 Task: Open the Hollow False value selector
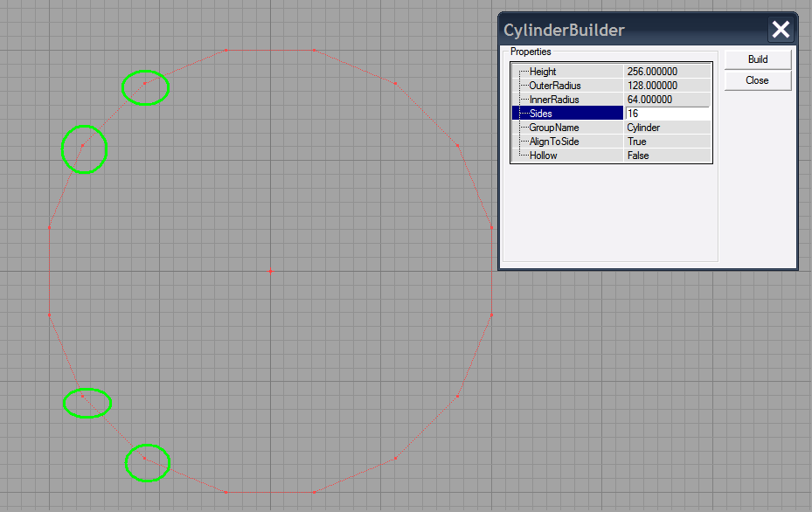coord(669,155)
